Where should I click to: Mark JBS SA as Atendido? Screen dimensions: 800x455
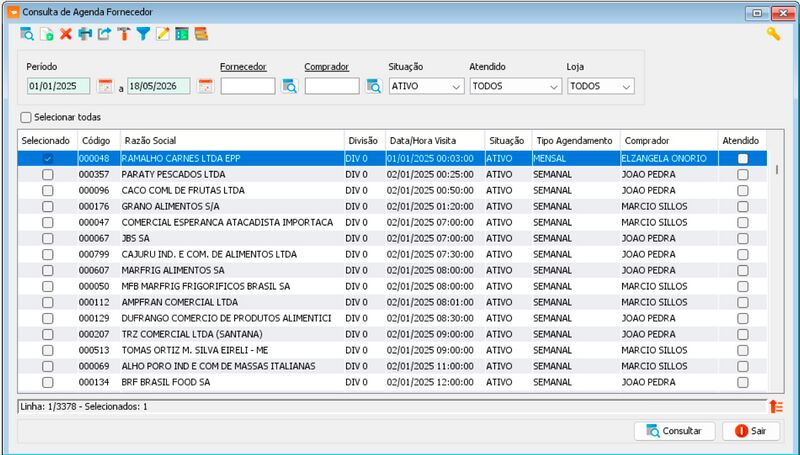tap(742, 238)
